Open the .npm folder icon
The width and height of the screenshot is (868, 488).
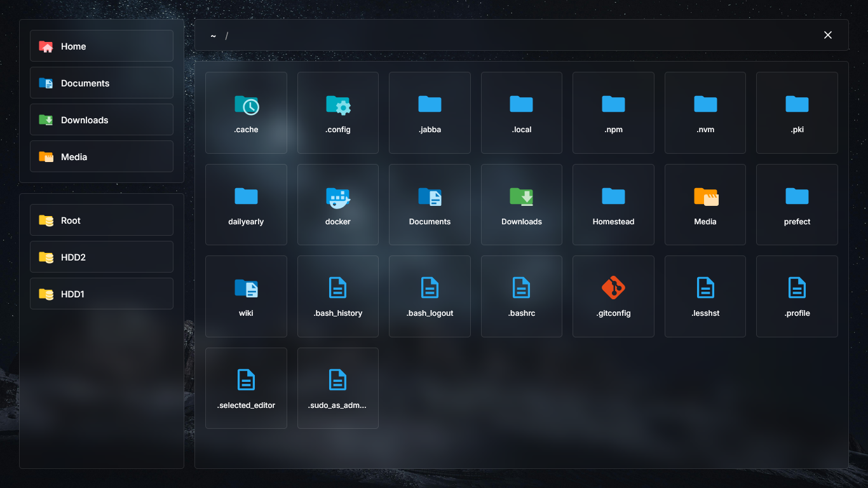click(x=613, y=104)
